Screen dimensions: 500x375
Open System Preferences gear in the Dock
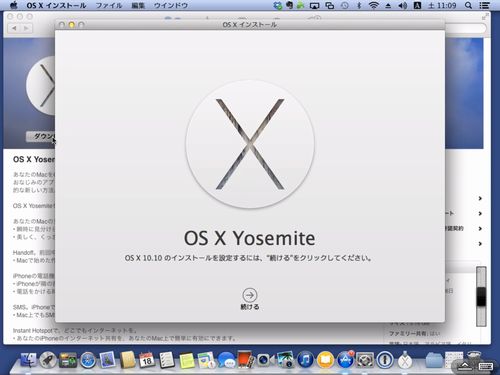pos(365,360)
